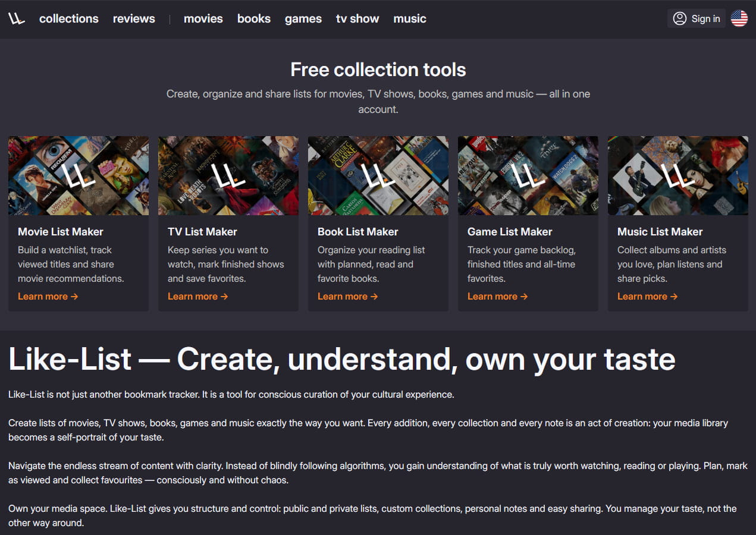Click the 'Own your media space' paragraph
The height and width of the screenshot is (535, 756).
coord(372,515)
